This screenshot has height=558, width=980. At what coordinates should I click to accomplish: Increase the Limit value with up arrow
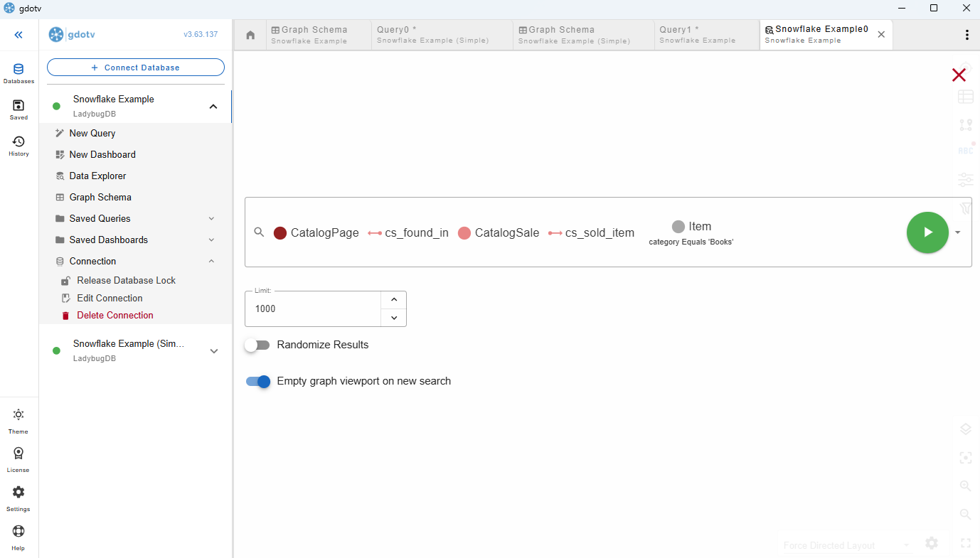[x=394, y=299]
